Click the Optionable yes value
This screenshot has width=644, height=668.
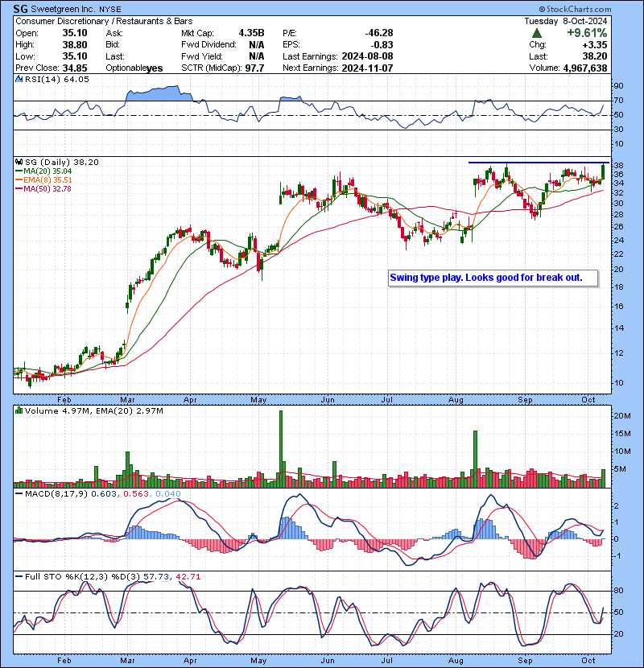(x=155, y=68)
